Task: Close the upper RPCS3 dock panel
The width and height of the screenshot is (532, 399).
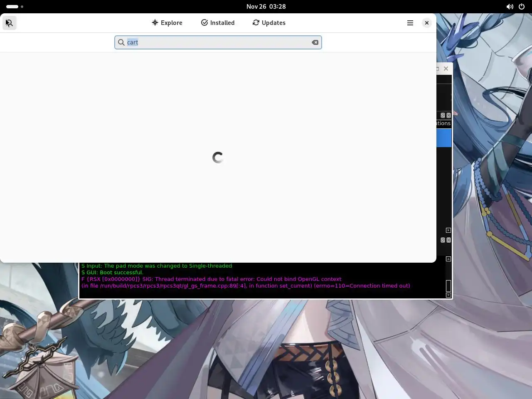Action: 448,116
